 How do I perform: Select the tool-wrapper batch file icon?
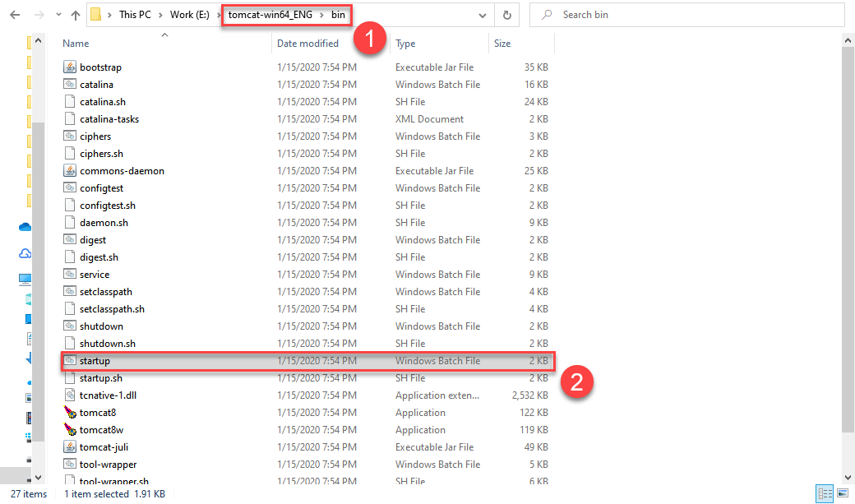coord(69,464)
